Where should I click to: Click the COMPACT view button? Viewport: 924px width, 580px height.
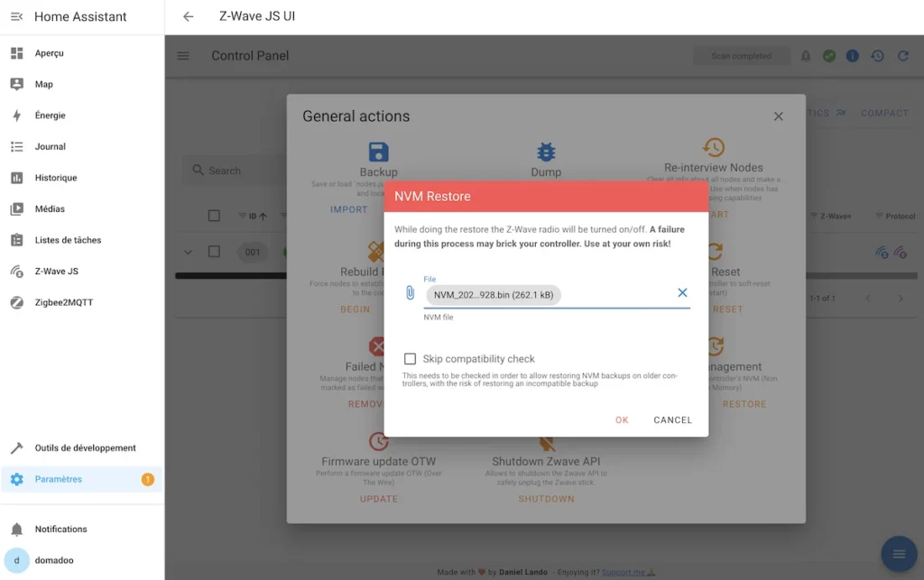coord(884,113)
